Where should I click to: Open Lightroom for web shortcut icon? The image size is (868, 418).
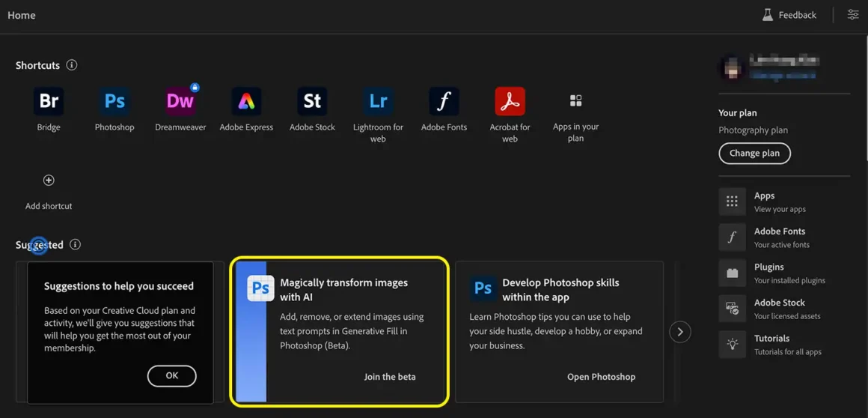tap(378, 101)
